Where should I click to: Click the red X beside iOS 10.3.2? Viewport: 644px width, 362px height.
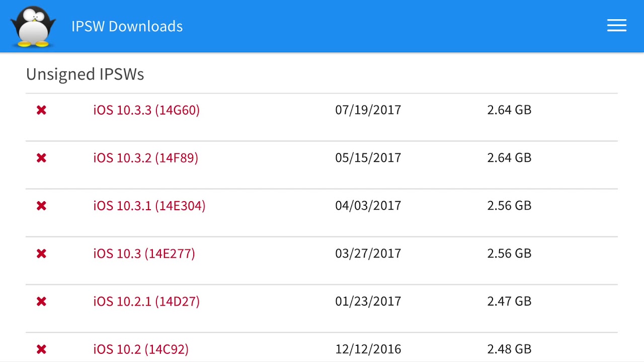(41, 158)
